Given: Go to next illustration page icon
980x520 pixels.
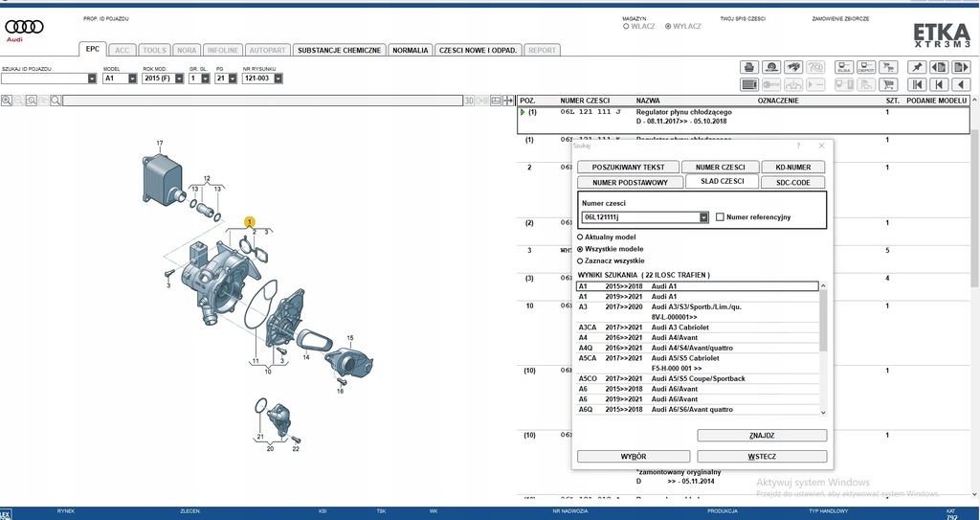Looking at the screenshot, I should click(961, 67).
